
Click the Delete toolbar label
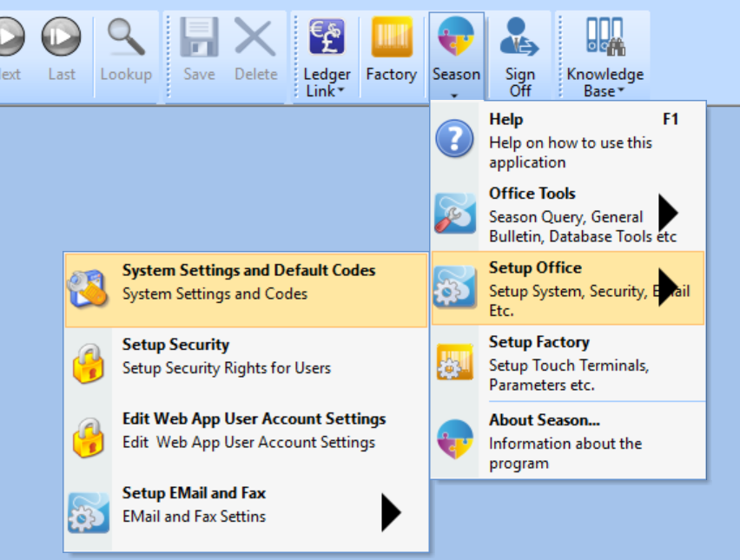coord(256,74)
